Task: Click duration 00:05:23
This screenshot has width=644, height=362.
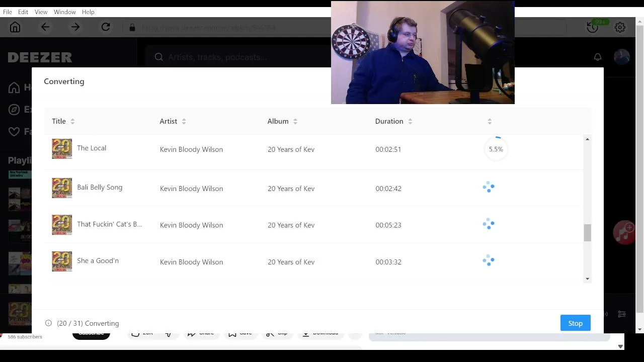Action: tap(388, 225)
